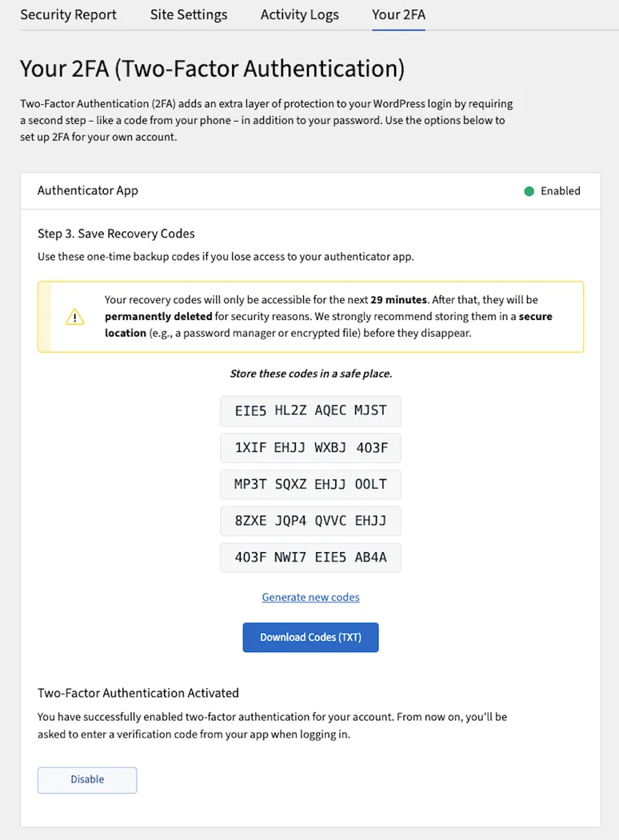Viewport: 619px width, 840px height.
Task: Select the recovery code starting with 8ZXE
Action: (x=310, y=521)
